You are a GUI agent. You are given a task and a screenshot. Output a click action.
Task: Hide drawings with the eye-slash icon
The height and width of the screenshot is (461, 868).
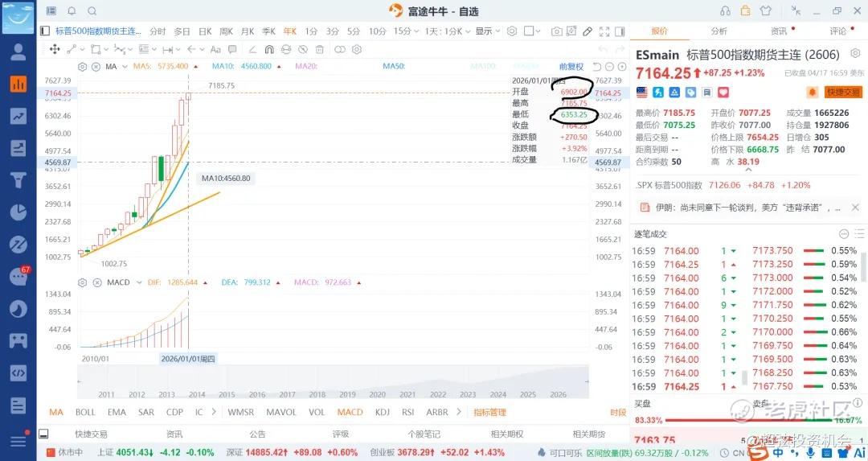click(x=303, y=49)
